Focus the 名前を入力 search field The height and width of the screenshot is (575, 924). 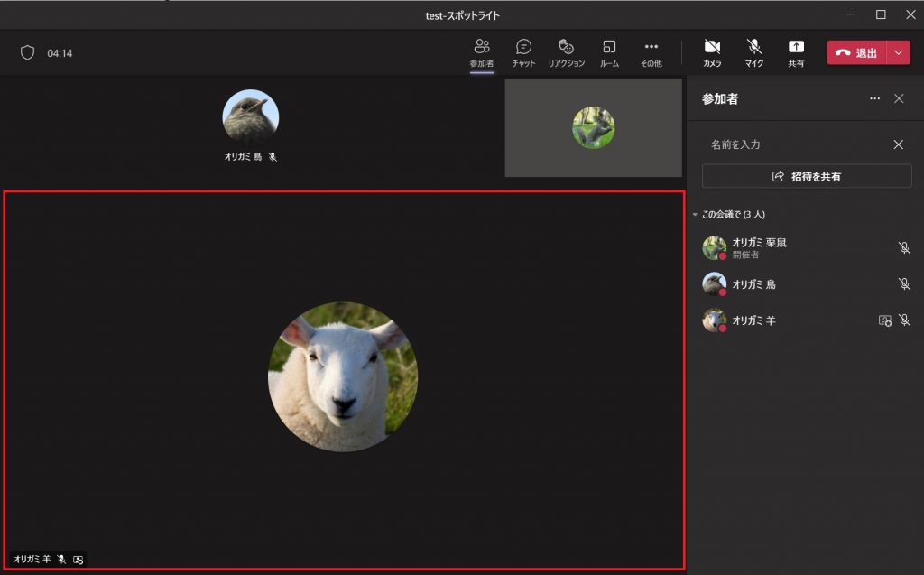pyautogui.click(x=795, y=144)
